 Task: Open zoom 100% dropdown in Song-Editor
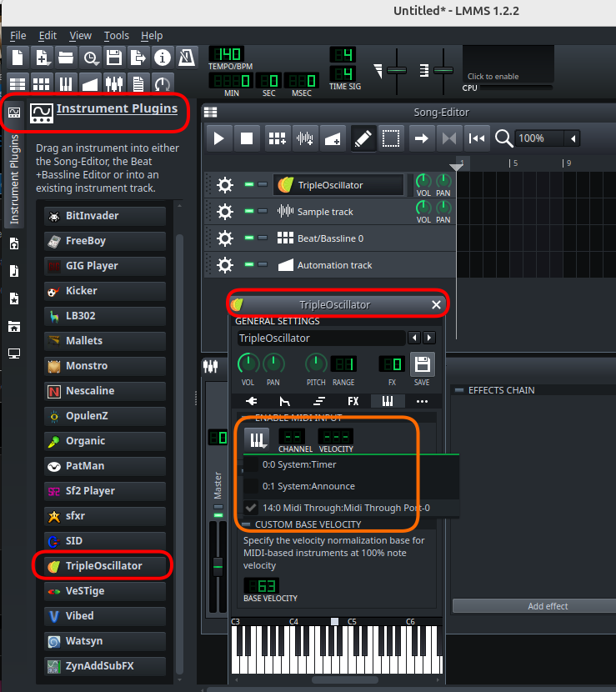[x=573, y=138]
